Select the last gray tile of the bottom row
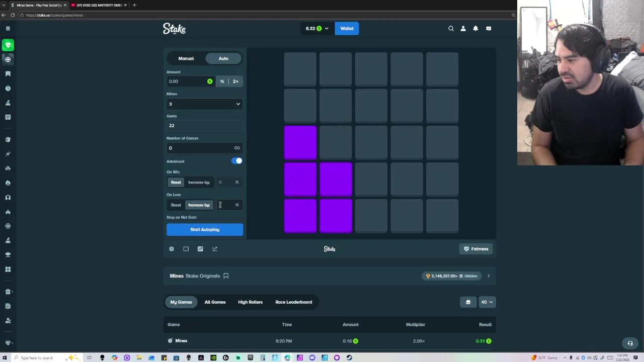The width and height of the screenshot is (644, 362). tap(442, 216)
